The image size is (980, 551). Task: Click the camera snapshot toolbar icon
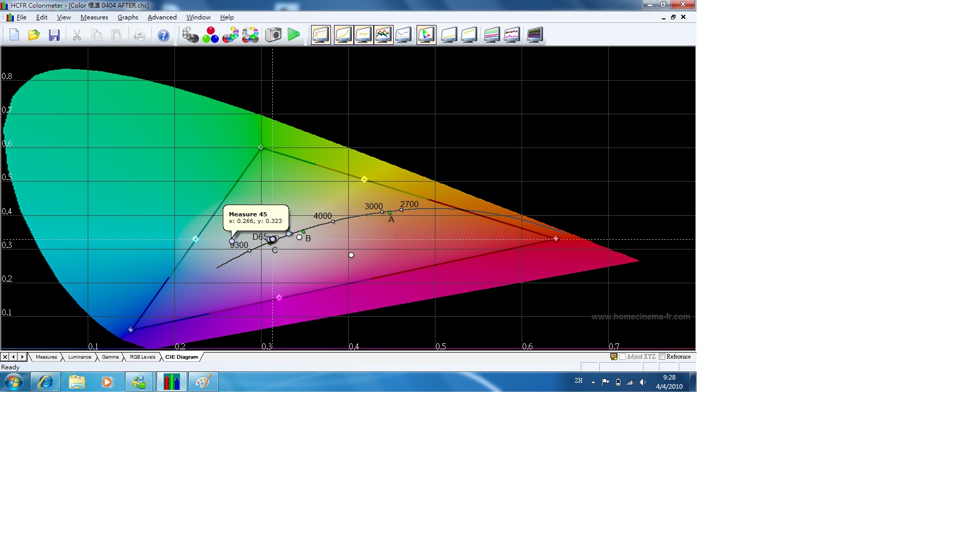(273, 35)
